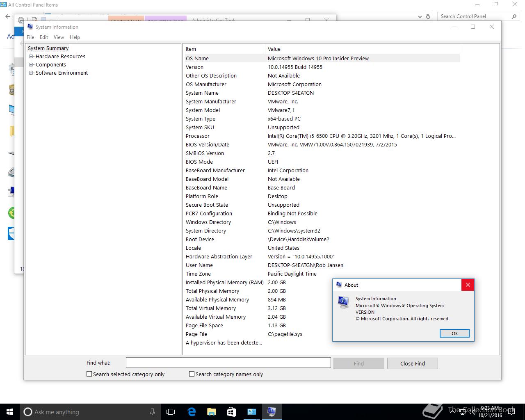Open the View menu
This screenshot has height=420, width=525.
point(59,37)
